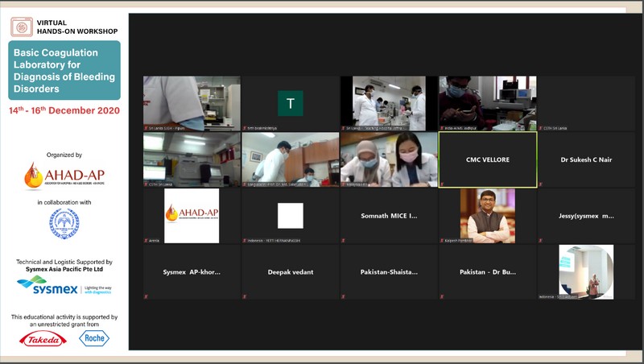Click the AHAD-AP logo video tile
644x364 pixels.
[x=192, y=214]
